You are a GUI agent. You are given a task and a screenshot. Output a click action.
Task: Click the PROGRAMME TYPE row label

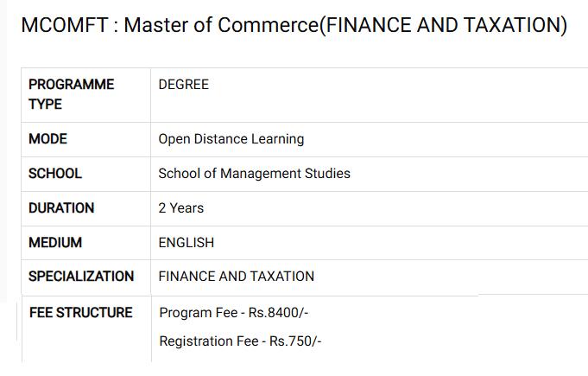[71, 94]
